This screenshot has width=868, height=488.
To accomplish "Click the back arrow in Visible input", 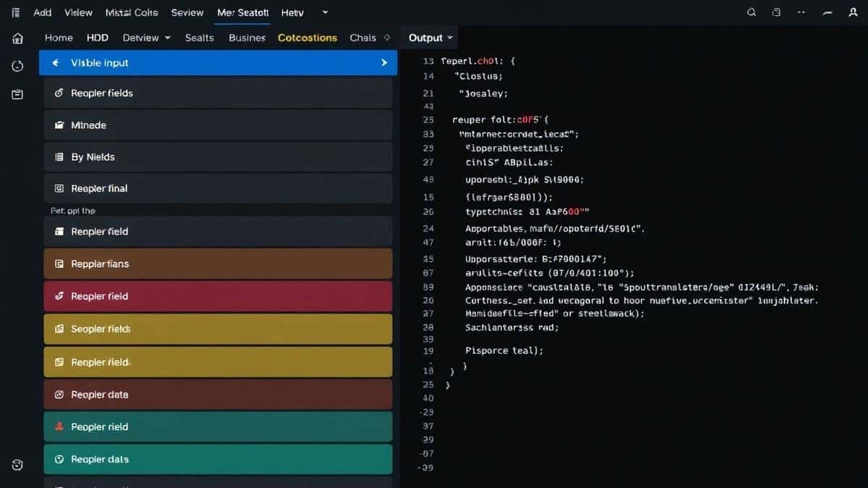I will click(x=55, y=63).
